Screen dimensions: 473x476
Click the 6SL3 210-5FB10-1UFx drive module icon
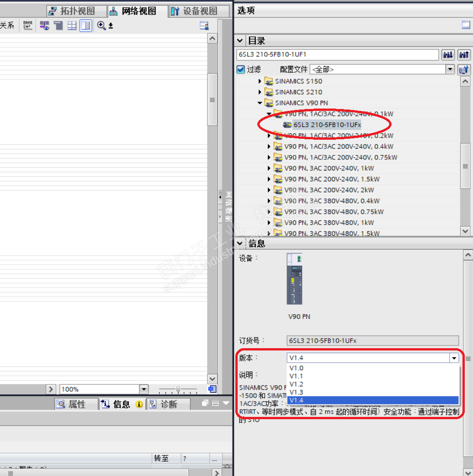pos(287,125)
